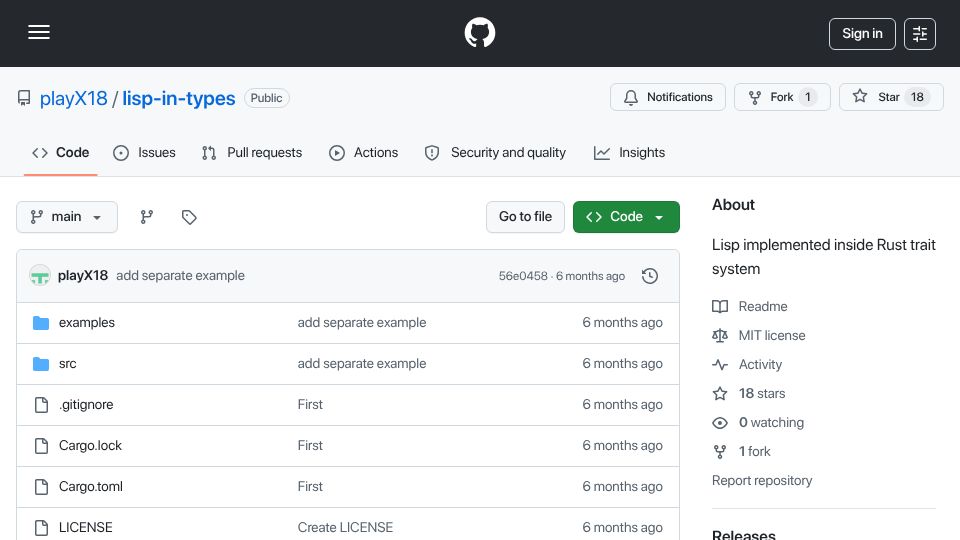Click the src row commit message
Image resolution: width=960 pixels, height=540 pixels.
362,364
